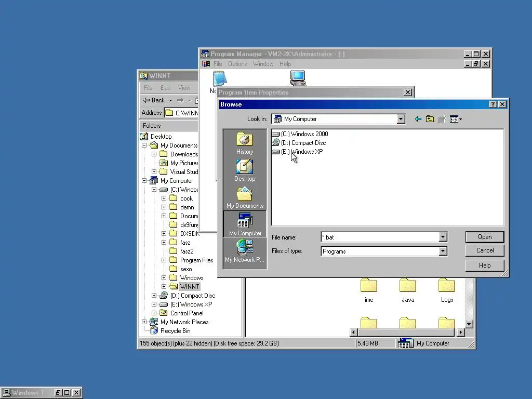Click the Cancel button in Browse

coord(485,250)
